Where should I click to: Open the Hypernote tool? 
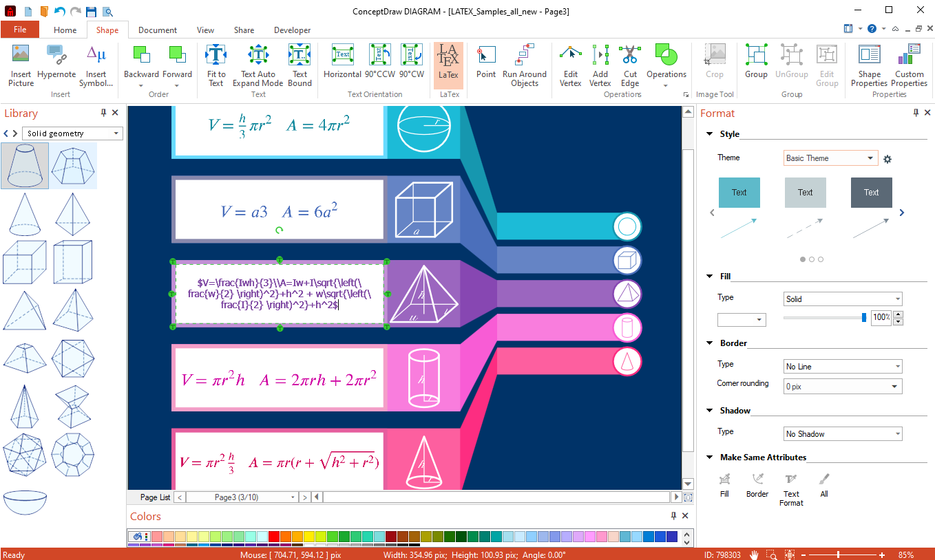tap(56, 65)
